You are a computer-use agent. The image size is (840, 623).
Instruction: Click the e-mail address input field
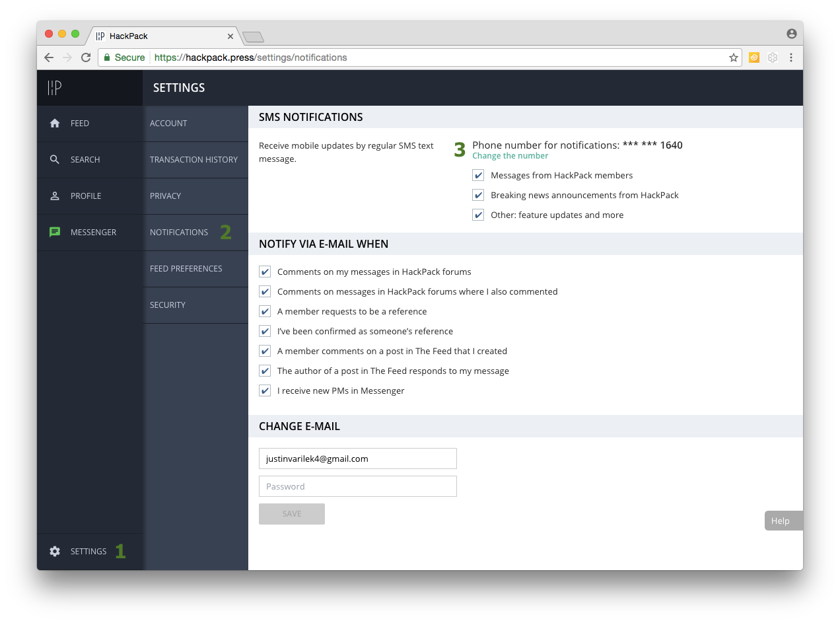[358, 458]
